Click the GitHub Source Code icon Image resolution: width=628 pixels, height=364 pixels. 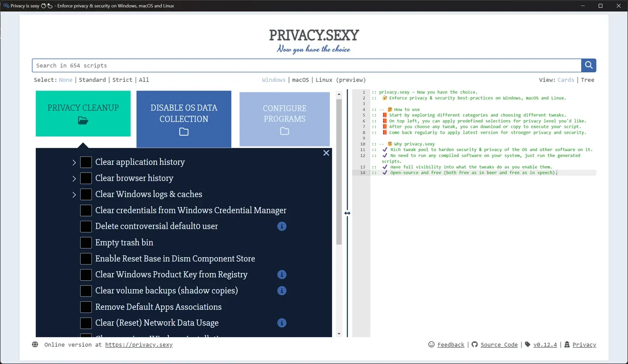[475, 344]
